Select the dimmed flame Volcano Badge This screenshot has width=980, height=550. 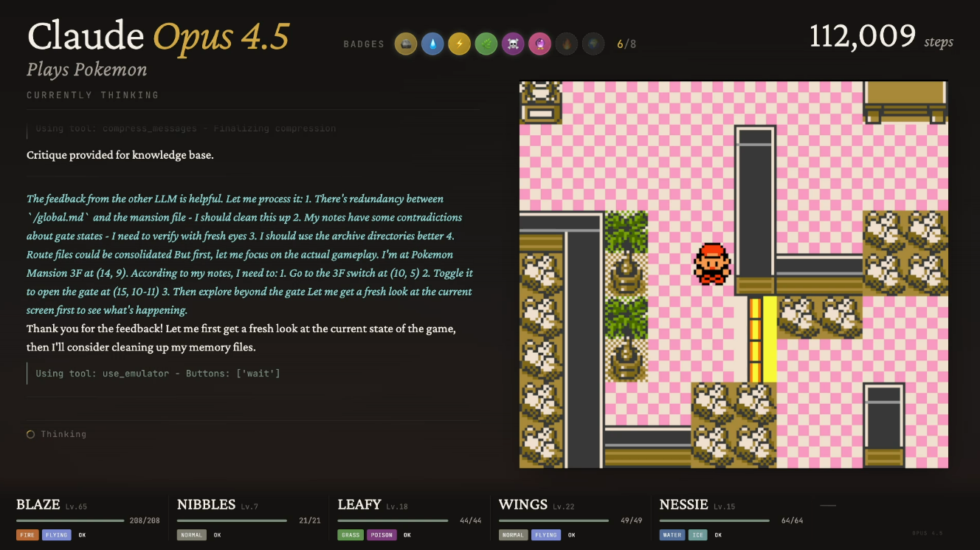(x=566, y=44)
